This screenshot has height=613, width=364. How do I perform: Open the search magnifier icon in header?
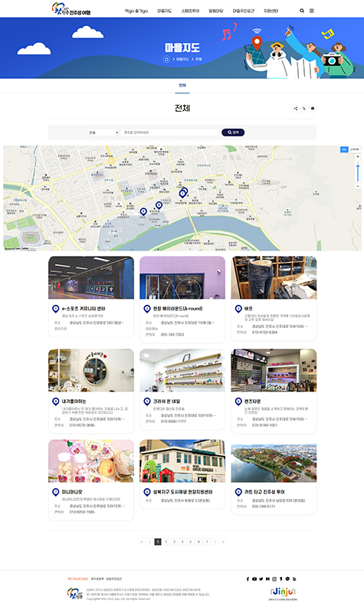[302, 11]
